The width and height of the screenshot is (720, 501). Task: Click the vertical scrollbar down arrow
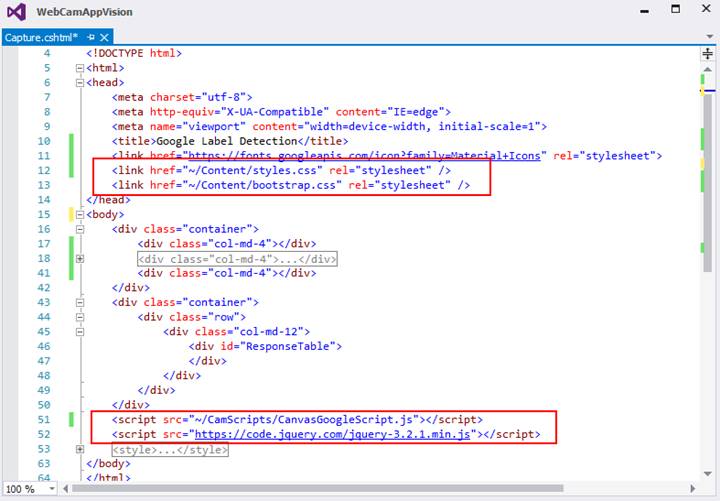708,473
